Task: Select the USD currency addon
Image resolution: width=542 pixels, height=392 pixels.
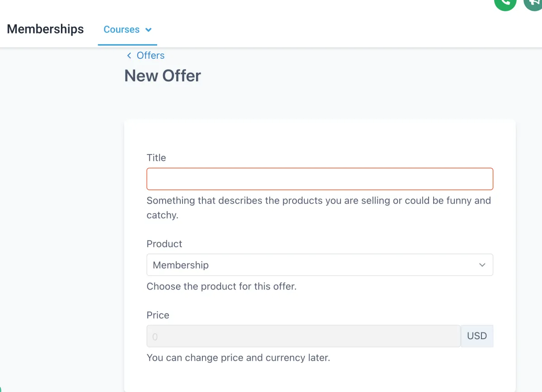Action: (477, 336)
